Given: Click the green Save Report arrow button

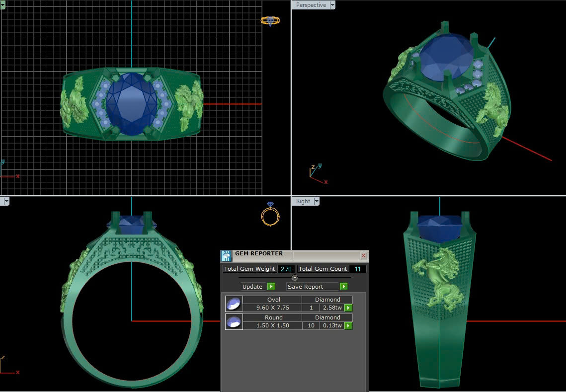Looking at the screenshot, I should click(x=344, y=287).
